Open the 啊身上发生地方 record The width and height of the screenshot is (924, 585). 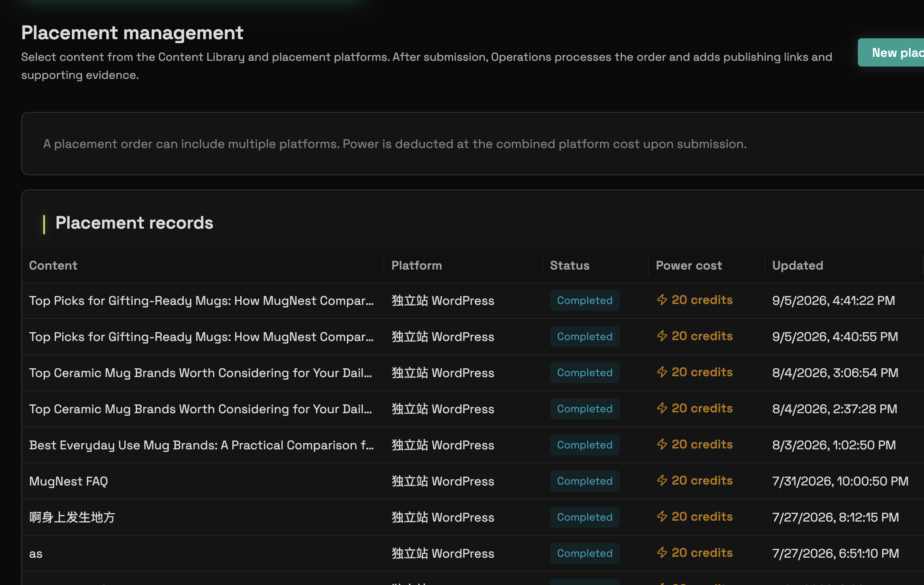pyautogui.click(x=72, y=517)
